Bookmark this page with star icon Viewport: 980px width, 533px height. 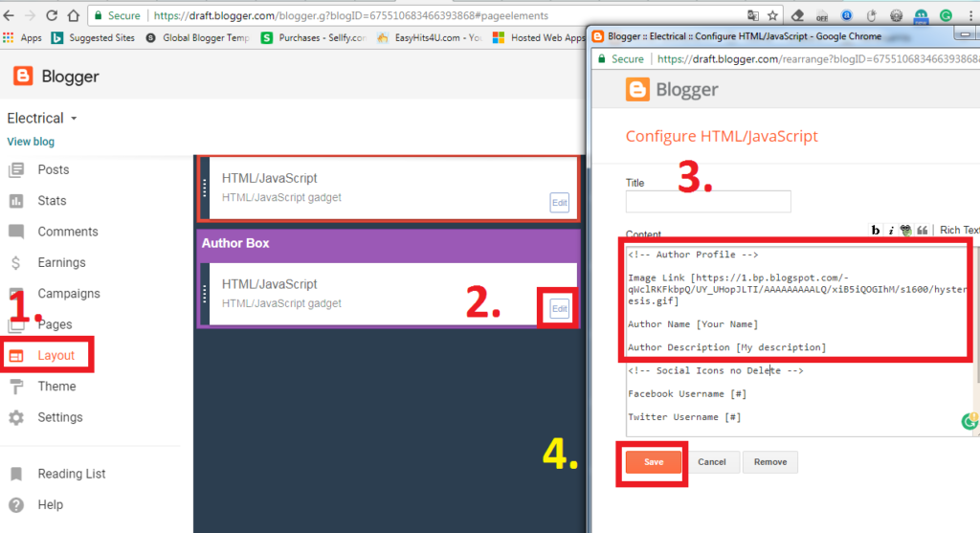coord(772,15)
